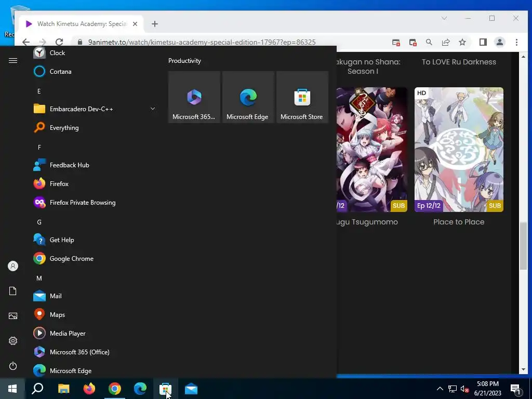Open Settings gear in Start sidebar

[13, 341]
